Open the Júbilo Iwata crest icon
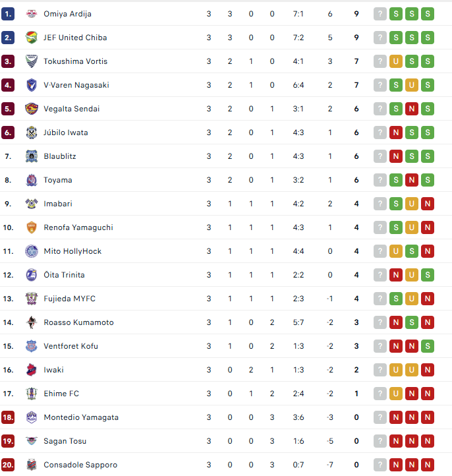452x476 pixels. pyautogui.click(x=32, y=133)
